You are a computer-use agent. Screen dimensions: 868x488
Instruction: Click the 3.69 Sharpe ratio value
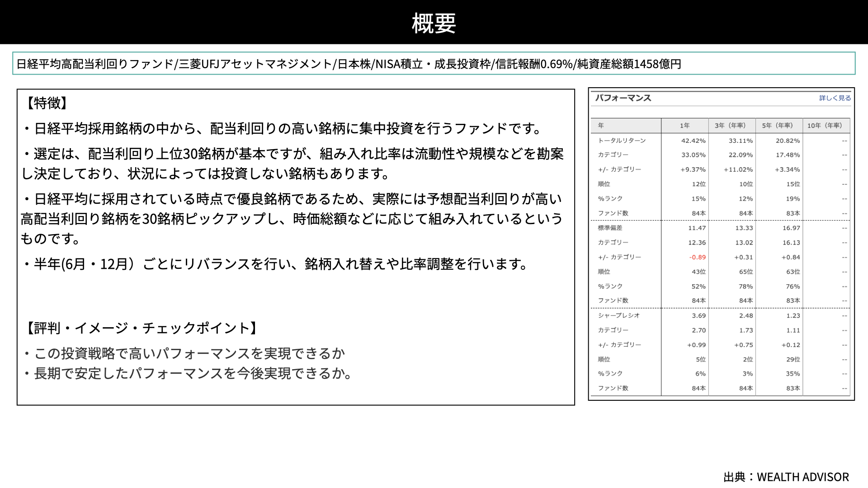click(698, 316)
